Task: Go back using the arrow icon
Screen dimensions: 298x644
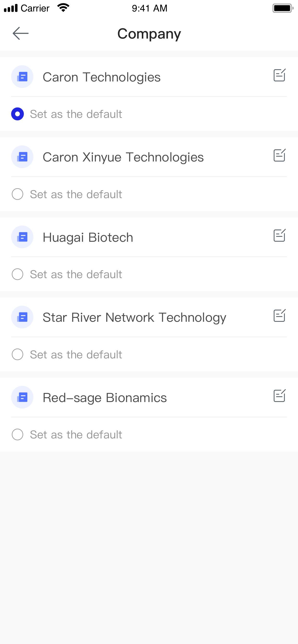Action: click(x=21, y=33)
